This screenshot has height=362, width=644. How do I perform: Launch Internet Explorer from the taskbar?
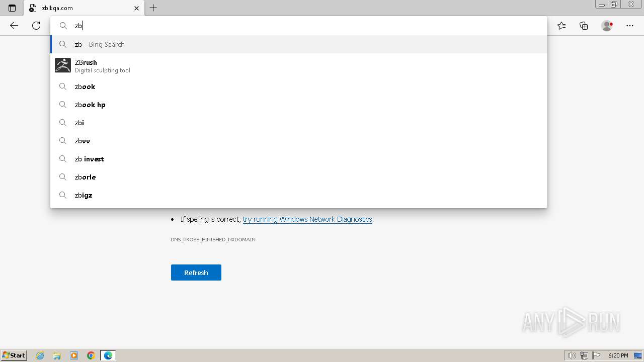[40, 355]
